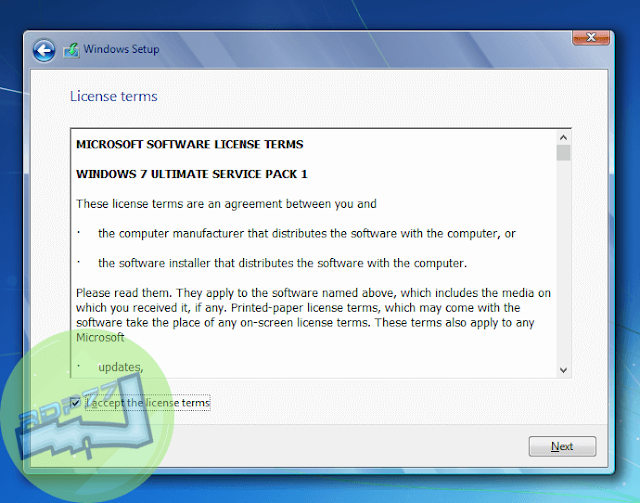Click the updates, bullet line

pos(110,367)
